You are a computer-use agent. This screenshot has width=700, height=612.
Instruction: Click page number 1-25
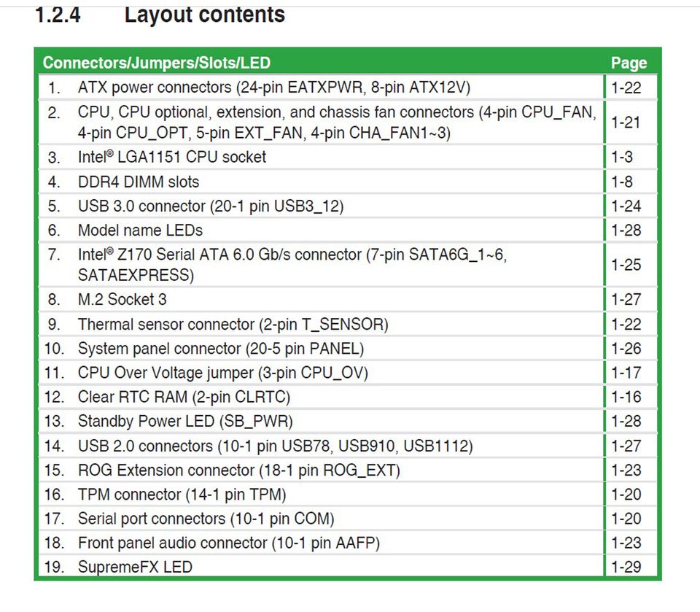626,265
